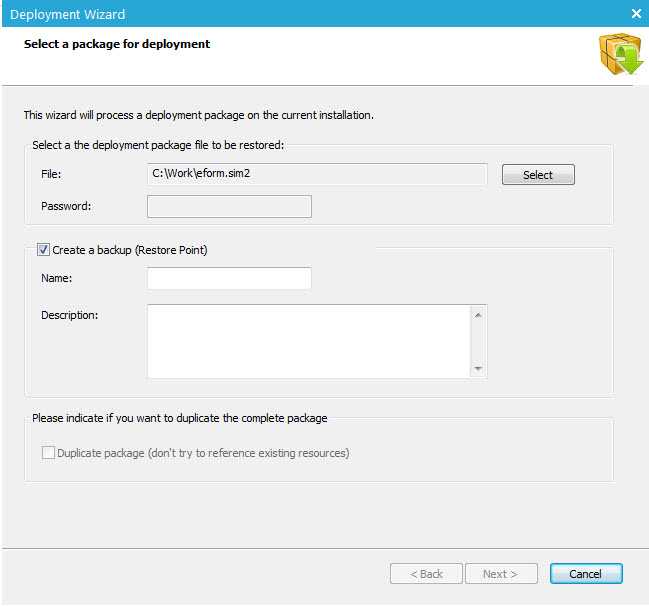Click the 'Name:' label
The height and width of the screenshot is (606, 649).
click(58, 278)
